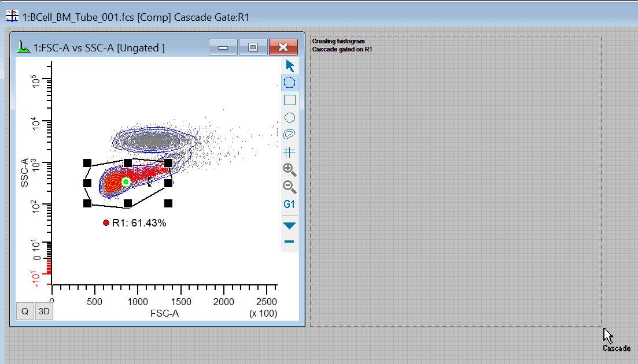The image size is (638, 364).
Task: Click the red R1 color dot
Action: (106, 223)
